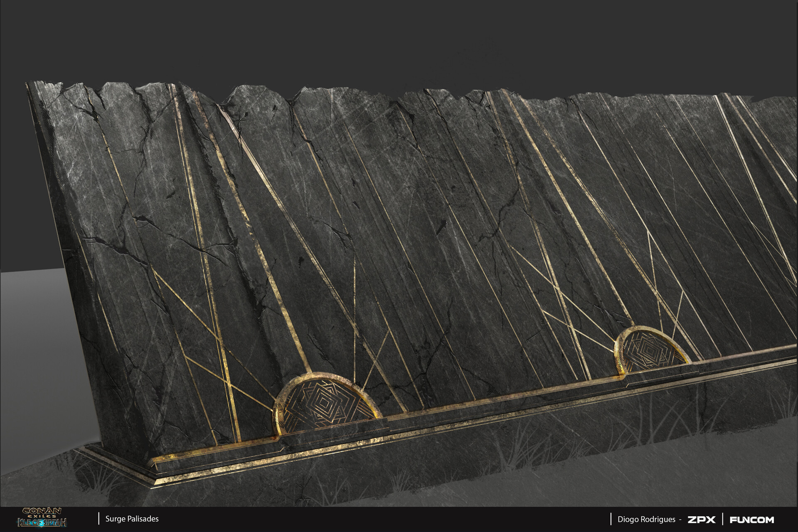798x532 pixels.
Task: Click the ZPX logo in the footer
Action: point(701,520)
